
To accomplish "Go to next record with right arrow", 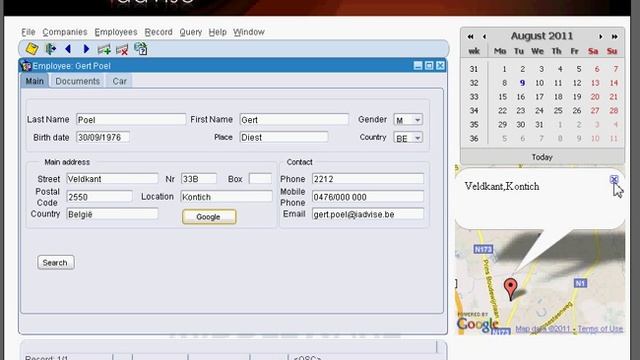I will tap(86, 49).
